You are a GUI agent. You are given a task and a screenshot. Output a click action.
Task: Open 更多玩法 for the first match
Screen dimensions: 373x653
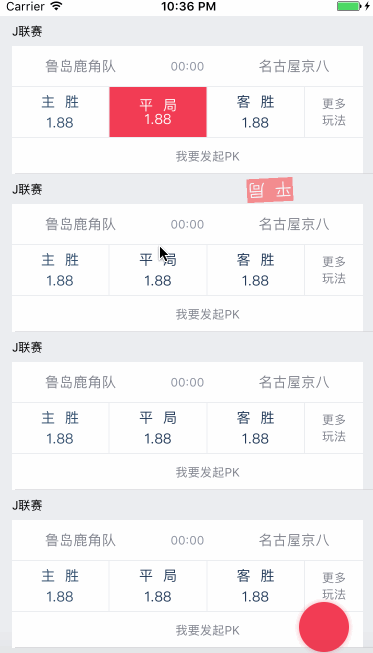[334, 112]
